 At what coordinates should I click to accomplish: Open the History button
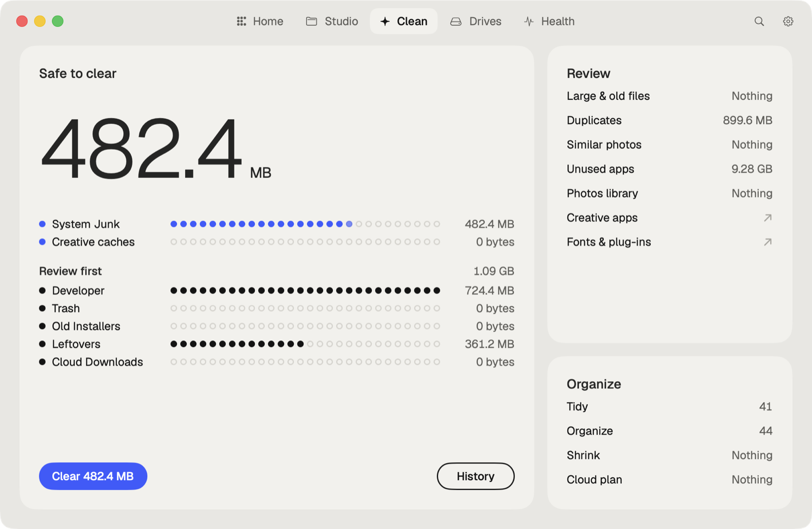[x=476, y=476]
